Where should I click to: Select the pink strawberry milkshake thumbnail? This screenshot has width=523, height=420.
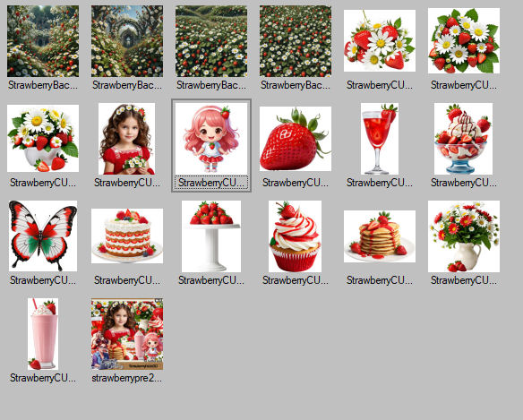click(43, 334)
